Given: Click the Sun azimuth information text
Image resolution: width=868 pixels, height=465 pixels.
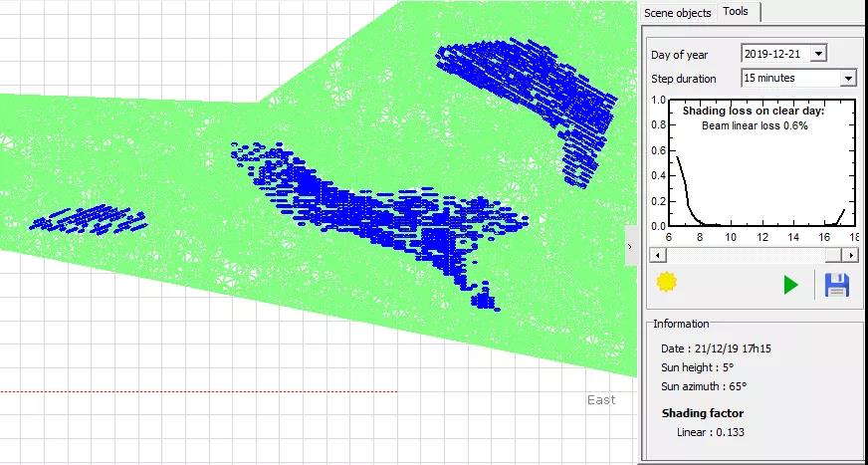Looking at the screenshot, I should (x=704, y=386).
